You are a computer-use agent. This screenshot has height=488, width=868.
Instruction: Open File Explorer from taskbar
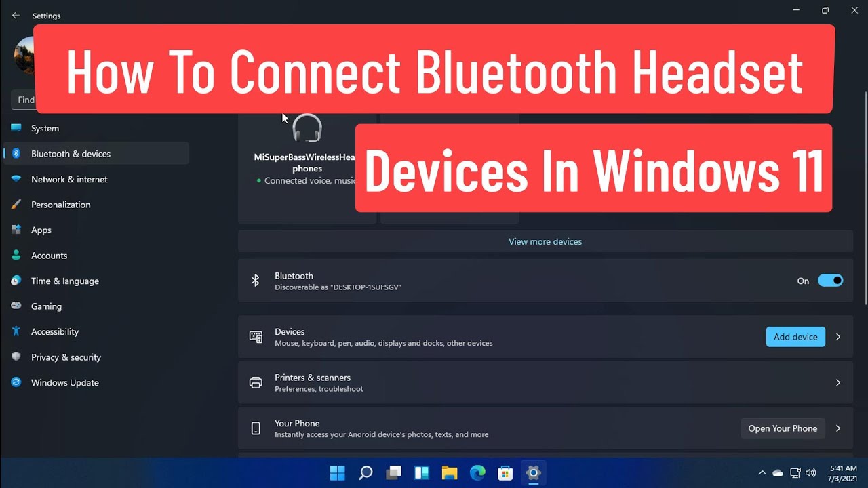click(450, 472)
